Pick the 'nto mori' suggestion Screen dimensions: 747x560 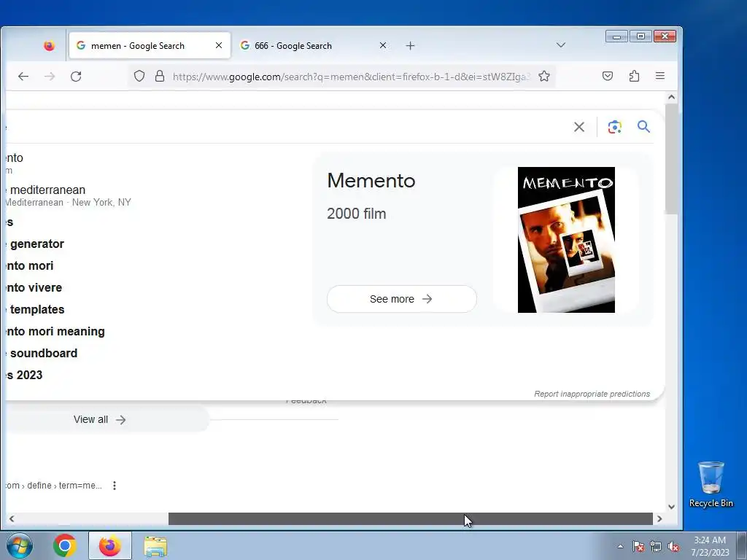pos(30,265)
